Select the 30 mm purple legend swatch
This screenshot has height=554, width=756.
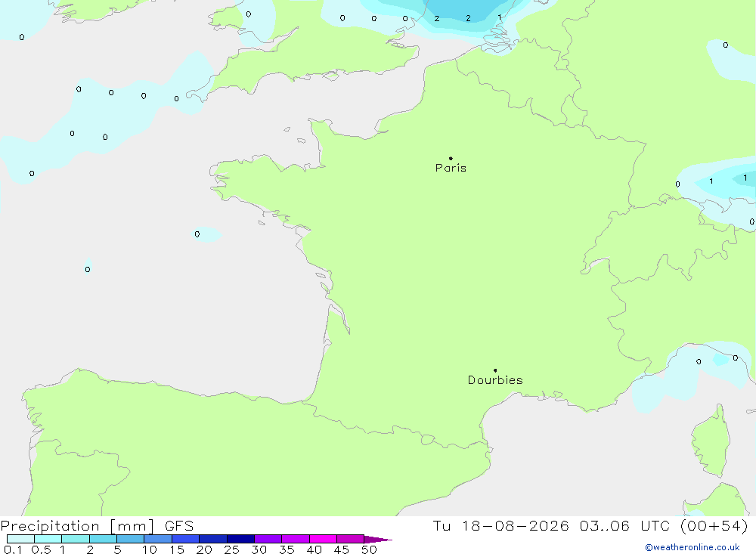click(x=268, y=539)
